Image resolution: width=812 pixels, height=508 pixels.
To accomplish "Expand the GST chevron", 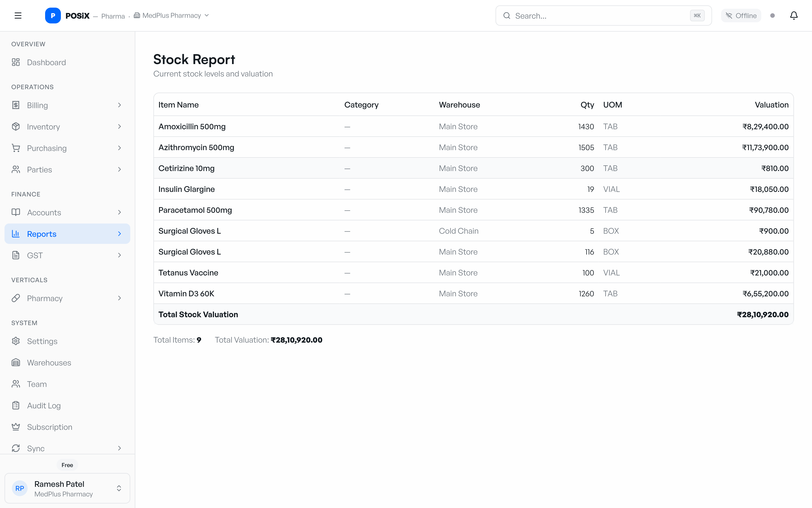I will (x=120, y=255).
